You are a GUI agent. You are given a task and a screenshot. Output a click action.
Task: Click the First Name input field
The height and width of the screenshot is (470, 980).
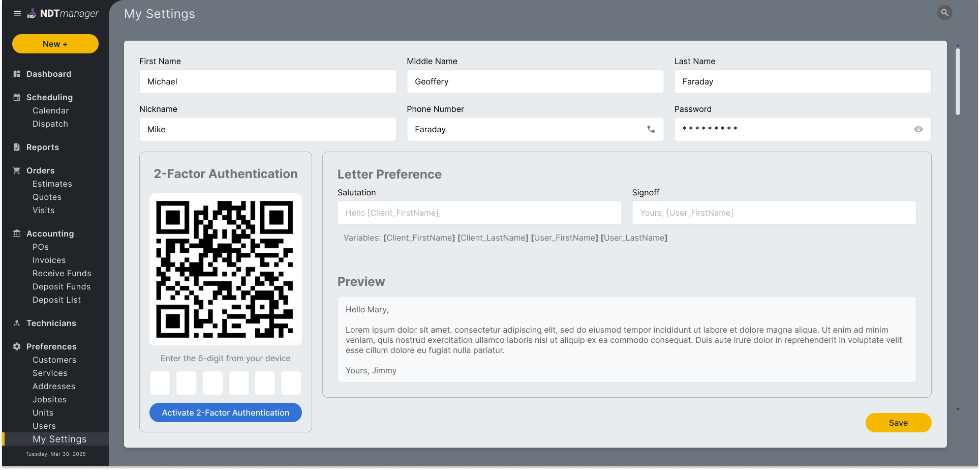click(268, 81)
